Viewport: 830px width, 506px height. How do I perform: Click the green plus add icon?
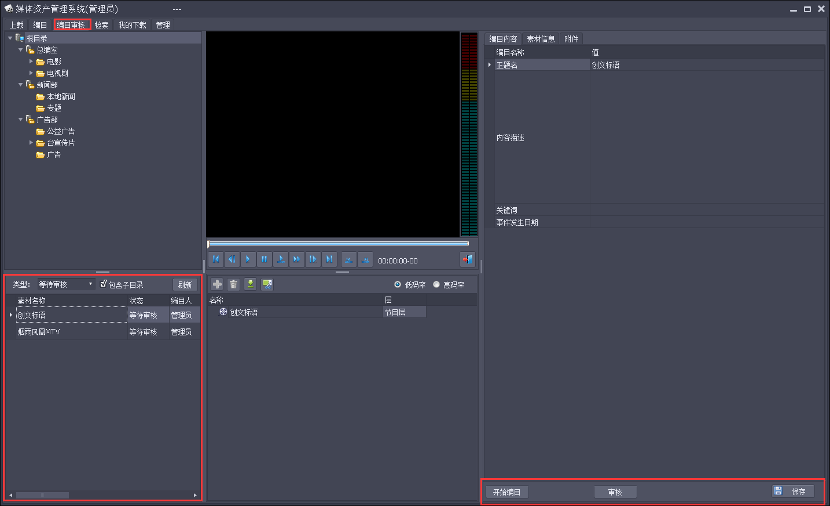click(217, 284)
